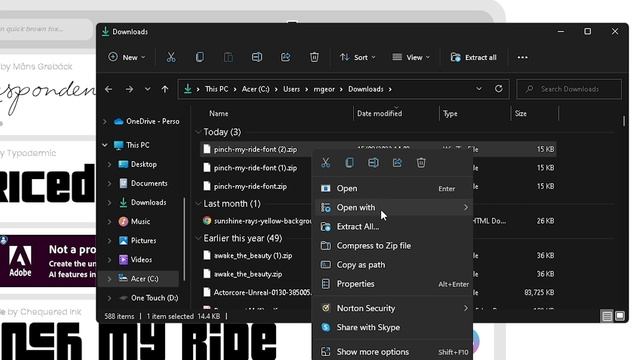
Task: Choose Extract All... in the context menu
Action: coord(394,227)
